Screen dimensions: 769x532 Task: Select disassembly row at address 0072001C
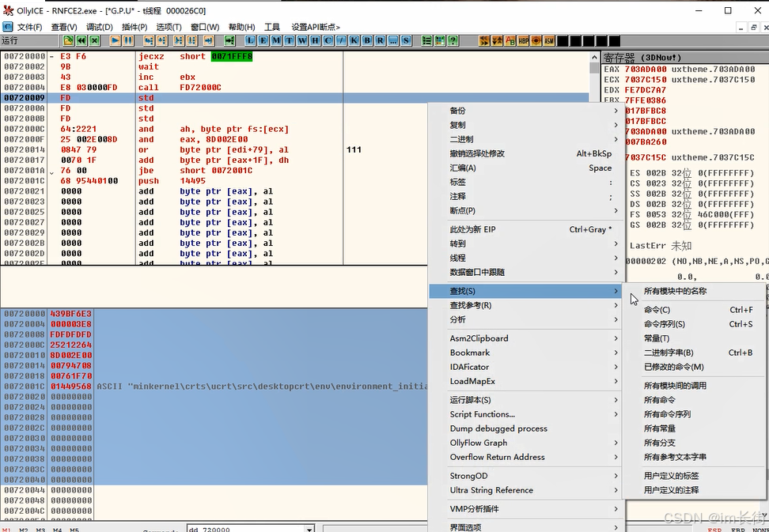(x=294, y=181)
